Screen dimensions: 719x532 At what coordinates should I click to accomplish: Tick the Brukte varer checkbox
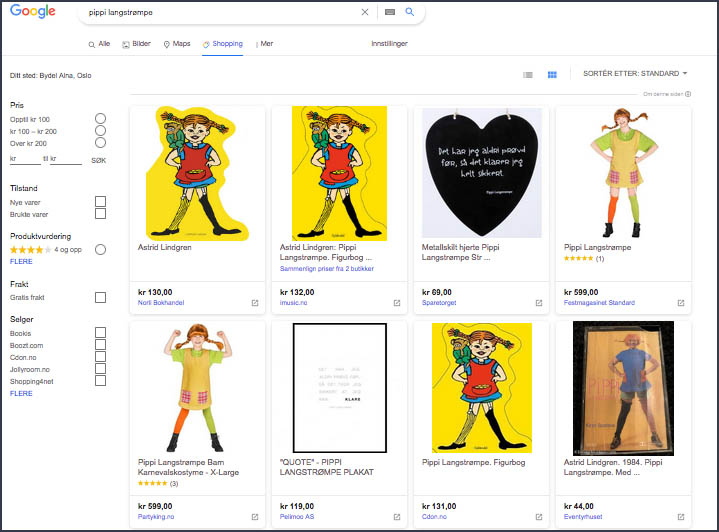[x=100, y=214]
